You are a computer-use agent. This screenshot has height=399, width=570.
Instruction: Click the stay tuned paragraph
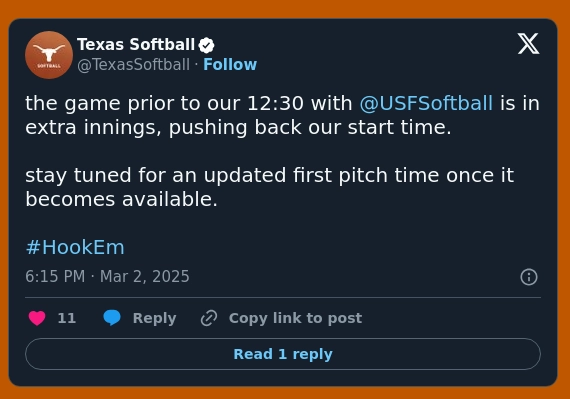click(x=269, y=187)
